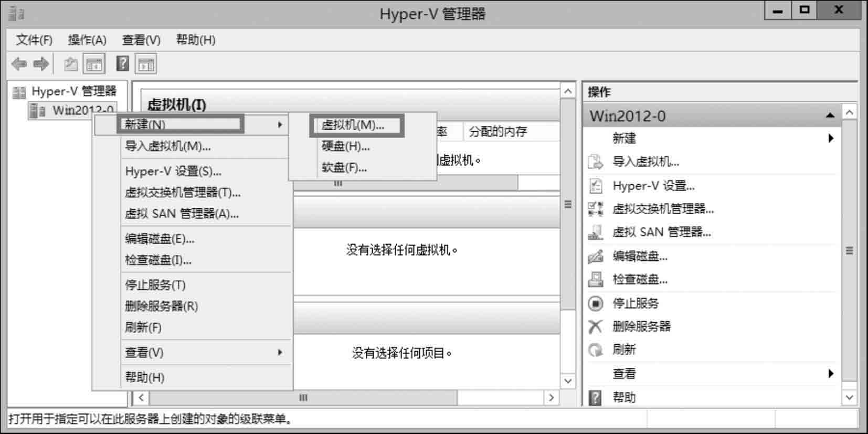The width and height of the screenshot is (868, 434).
Task: Click the Forward arrow toolbar icon
Action: tap(41, 64)
